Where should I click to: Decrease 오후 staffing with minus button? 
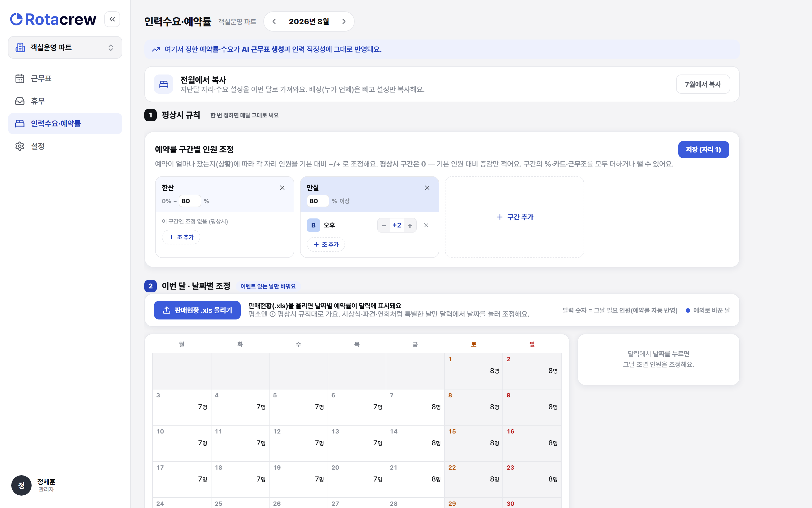click(384, 225)
